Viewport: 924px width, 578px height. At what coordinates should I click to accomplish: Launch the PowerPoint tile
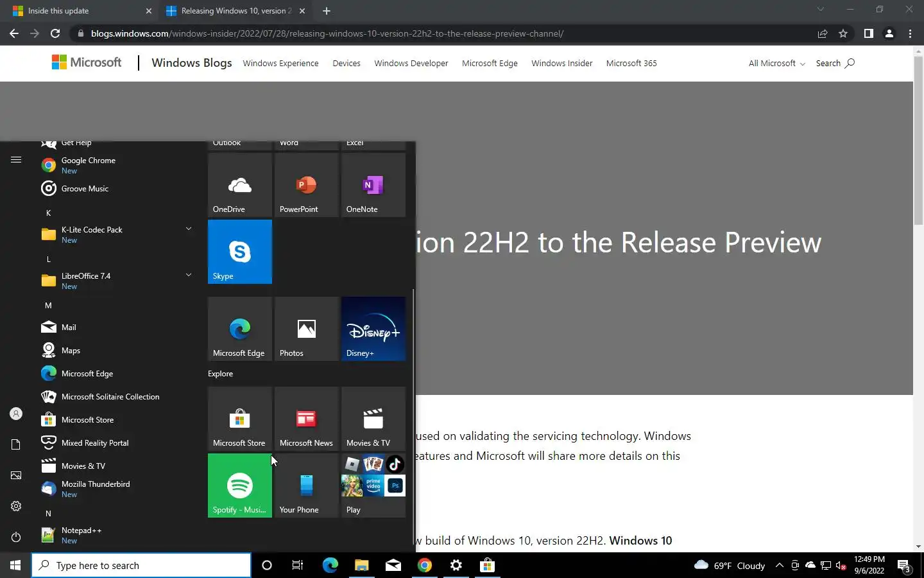pyautogui.click(x=307, y=185)
